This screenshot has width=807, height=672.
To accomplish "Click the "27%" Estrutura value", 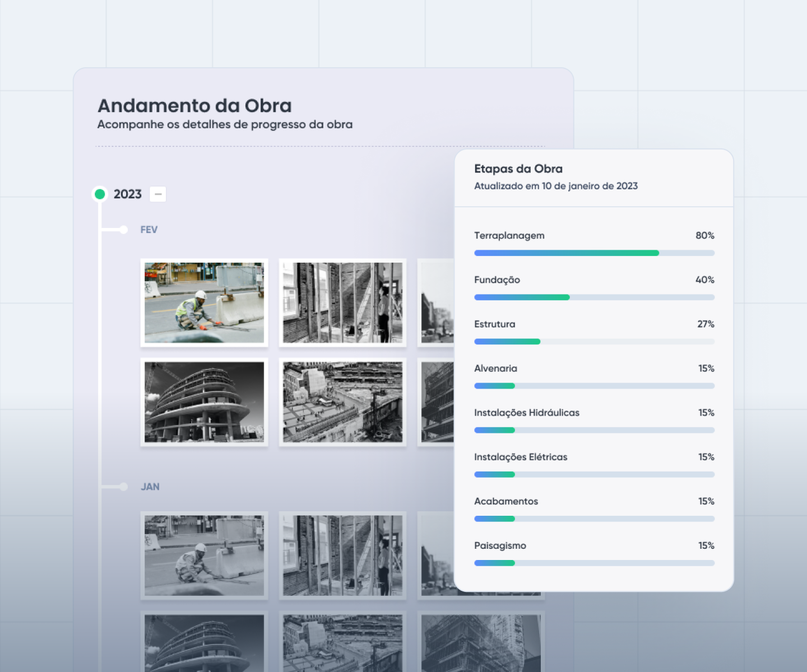I will point(706,324).
